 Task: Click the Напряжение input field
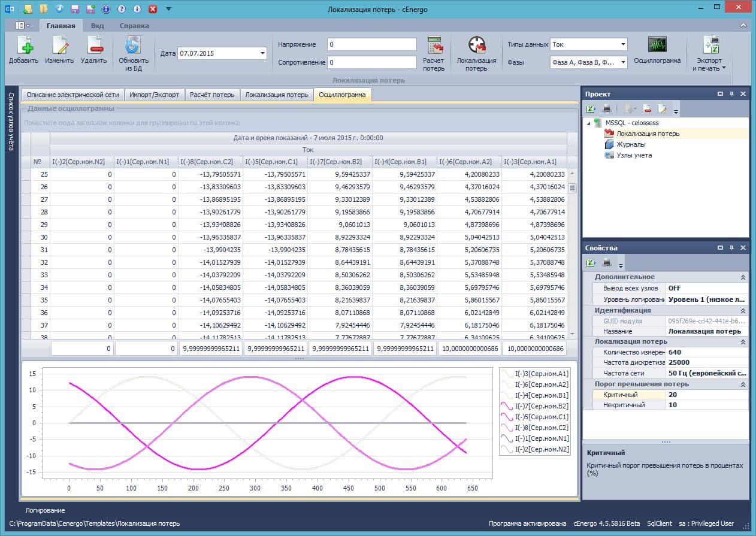pyautogui.click(x=371, y=44)
